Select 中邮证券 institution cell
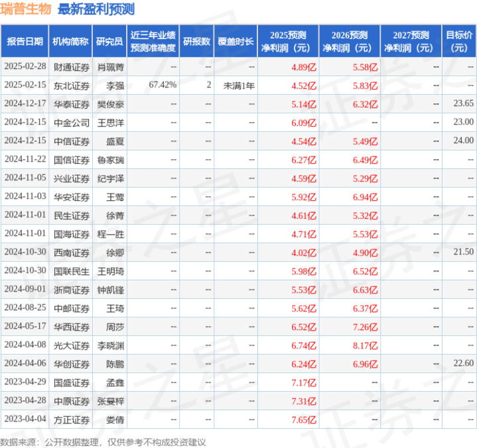477x448 pixels. 72,308
